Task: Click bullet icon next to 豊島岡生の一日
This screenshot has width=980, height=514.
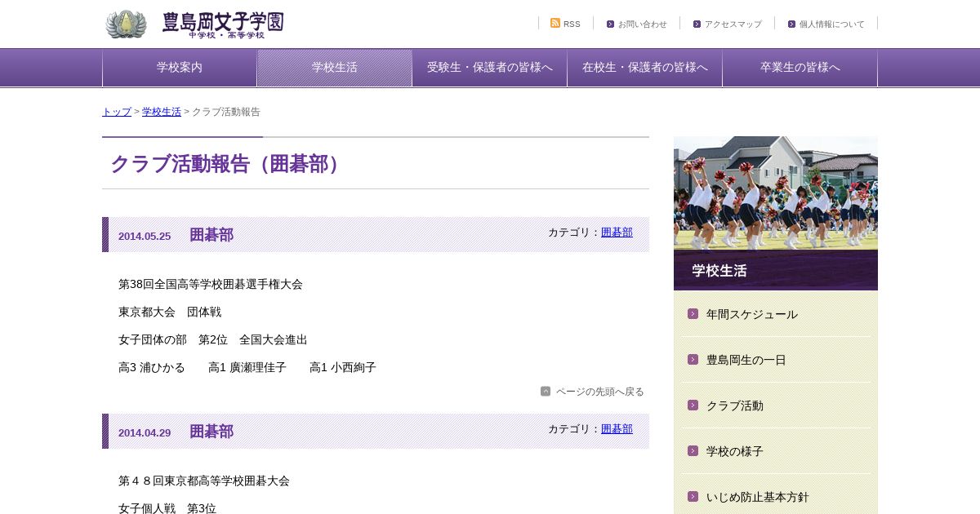Action: (693, 359)
